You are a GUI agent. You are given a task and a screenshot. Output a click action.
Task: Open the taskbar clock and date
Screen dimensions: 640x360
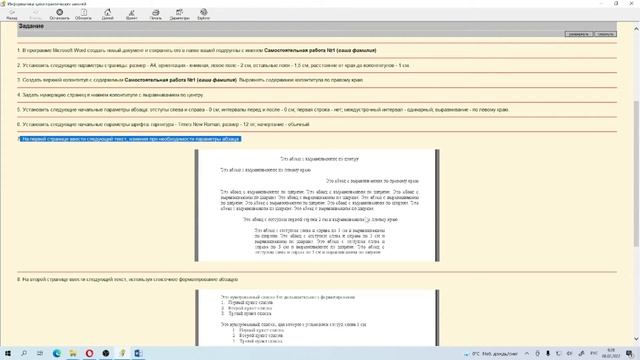[611, 353]
